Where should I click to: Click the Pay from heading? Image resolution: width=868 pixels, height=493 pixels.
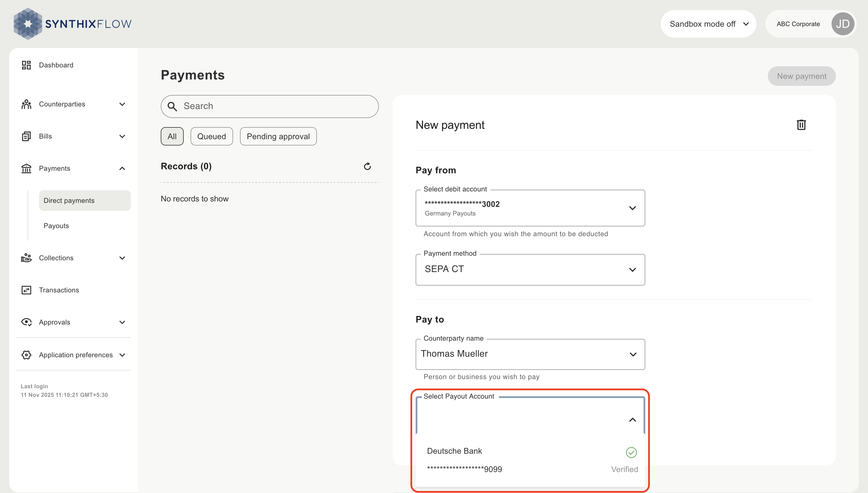(x=435, y=170)
